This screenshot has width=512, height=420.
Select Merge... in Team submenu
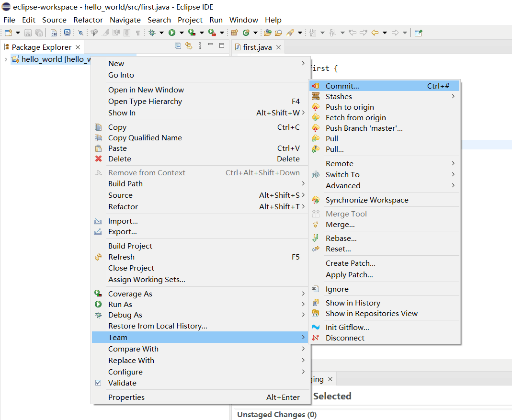384,225
